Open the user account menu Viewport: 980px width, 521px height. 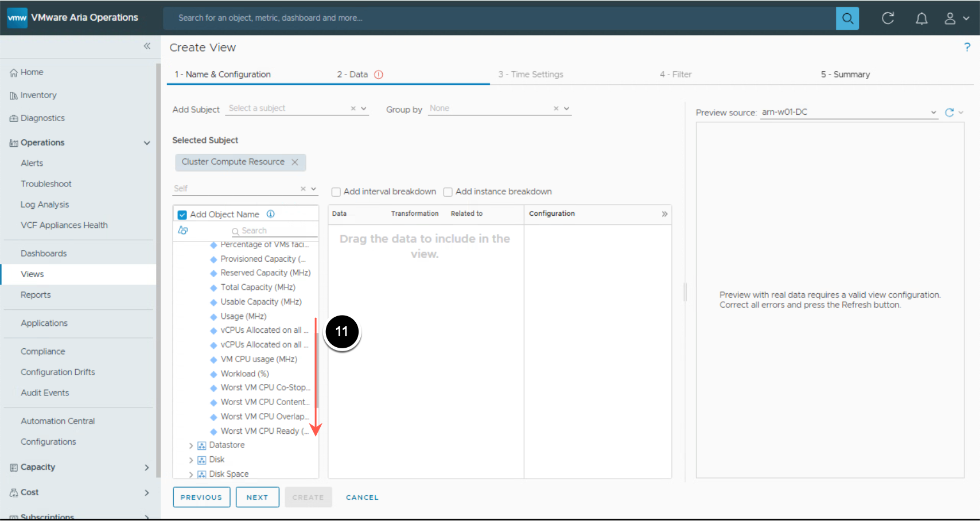pos(956,18)
